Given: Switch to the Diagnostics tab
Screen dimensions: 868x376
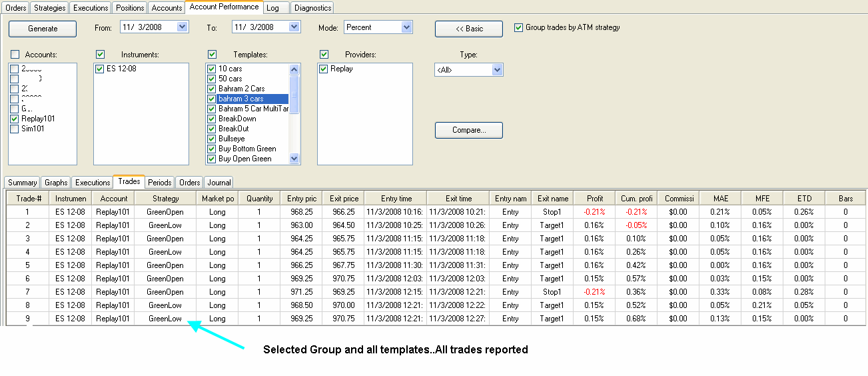Looking at the screenshot, I should click(312, 8).
